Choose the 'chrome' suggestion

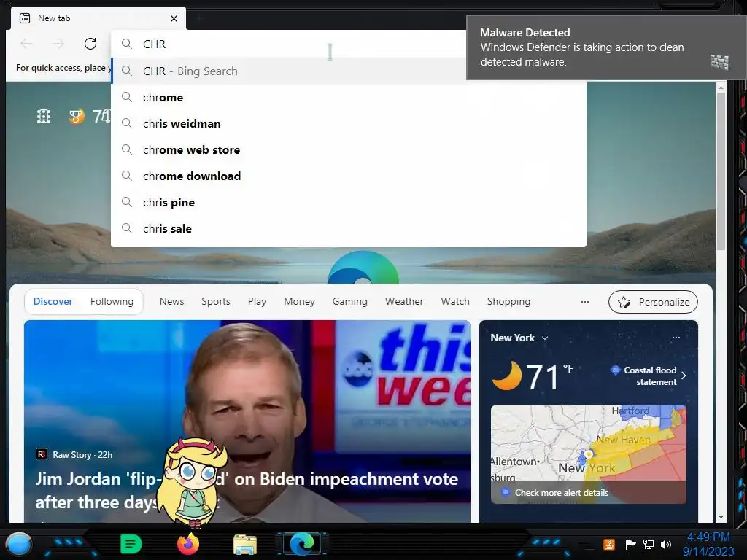tap(348, 97)
